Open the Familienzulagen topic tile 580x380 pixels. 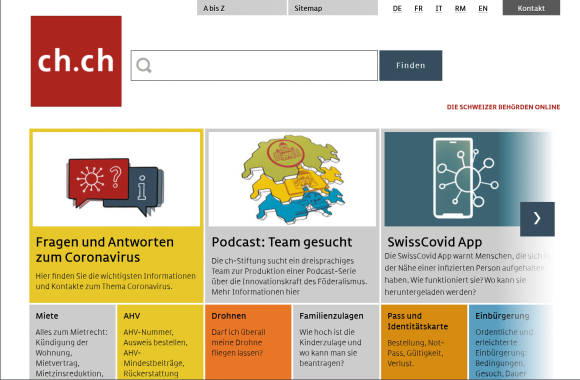point(336,342)
